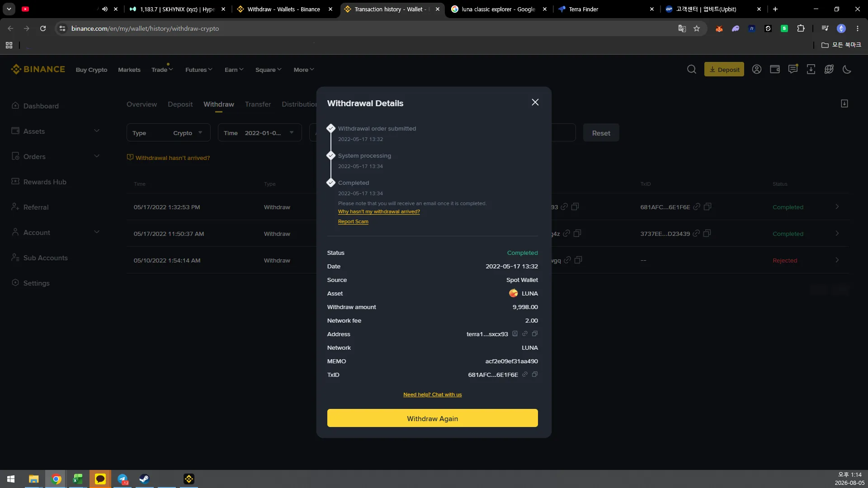Switch to the Overview tab
Viewport: 868px width, 488px height.
tap(142, 104)
